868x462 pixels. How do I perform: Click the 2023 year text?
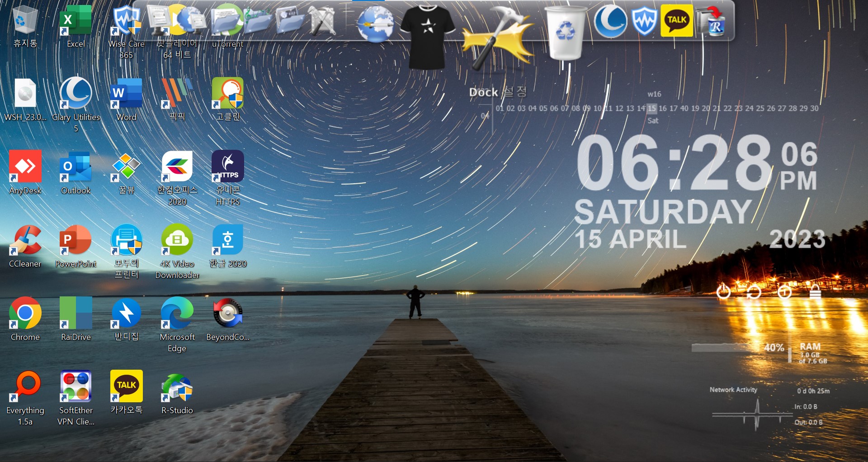[797, 239]
